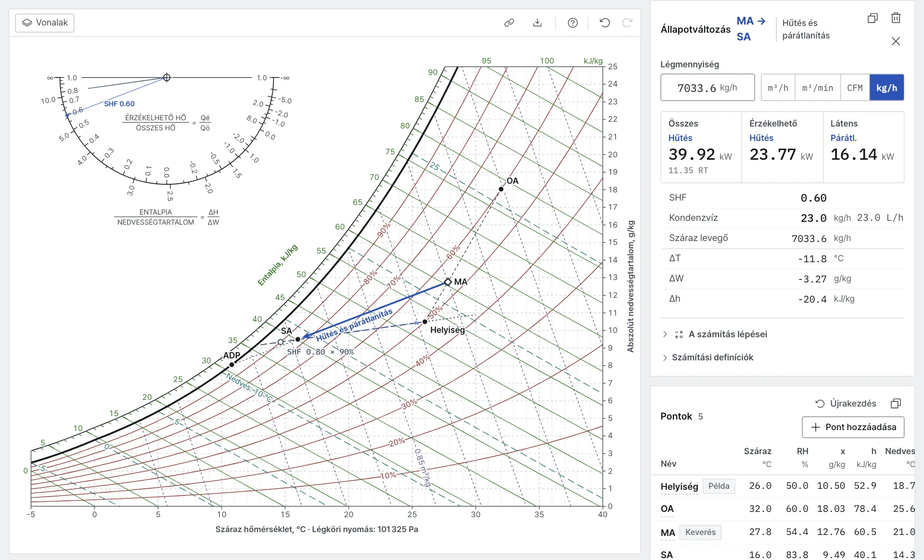Open the help question mark icon

point(573,23)
